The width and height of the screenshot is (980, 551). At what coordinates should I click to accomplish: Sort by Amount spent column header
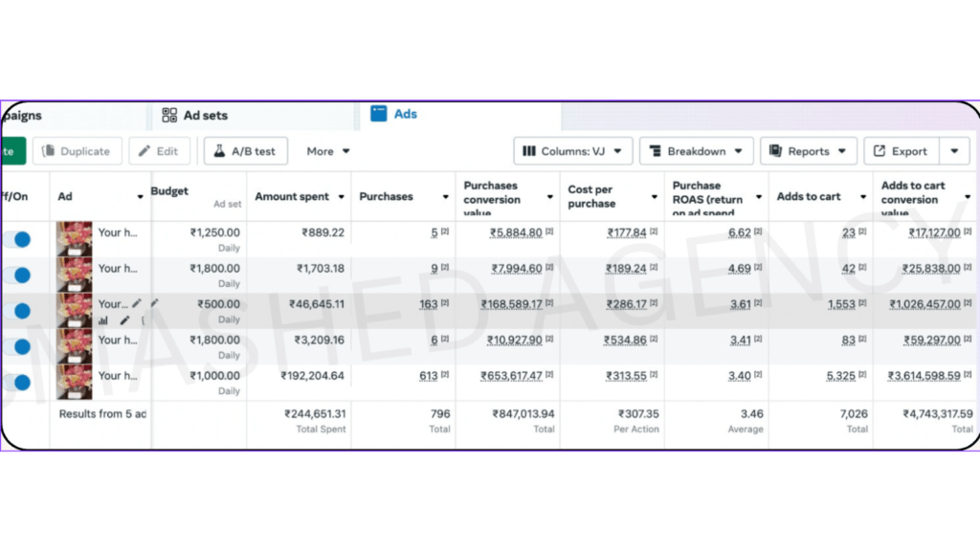tap(292, 196)
